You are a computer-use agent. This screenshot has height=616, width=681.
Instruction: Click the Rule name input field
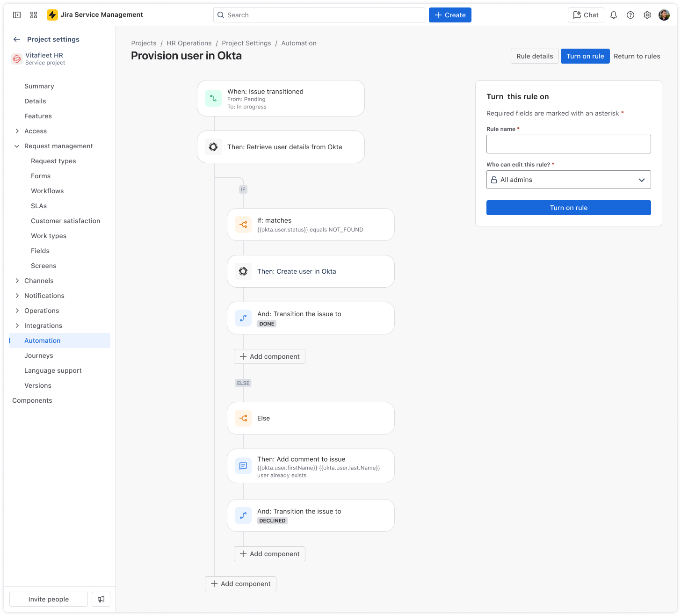(x=568, y=144)
